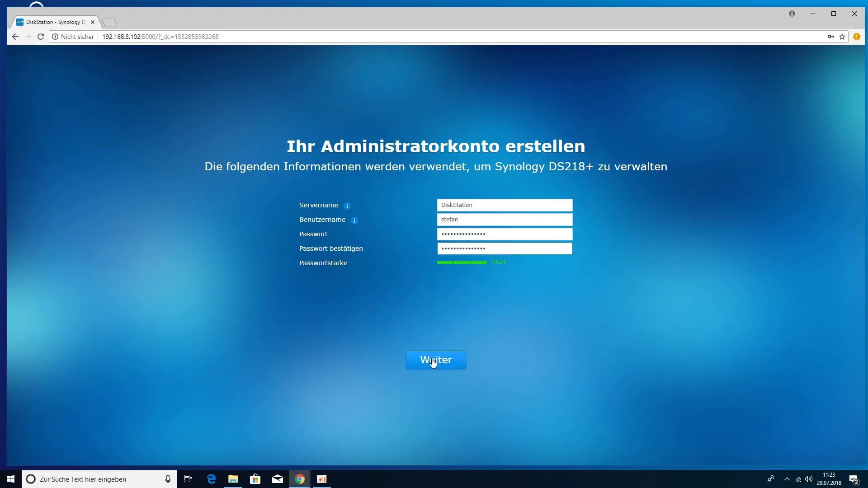The width and height of the screenshot is (868, 488).
Task: Open the People icon in system tray
Action: (771, 479)
